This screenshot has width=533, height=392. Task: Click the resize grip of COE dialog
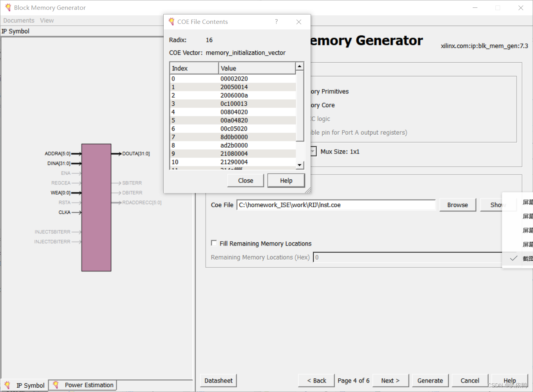[308, 190]
